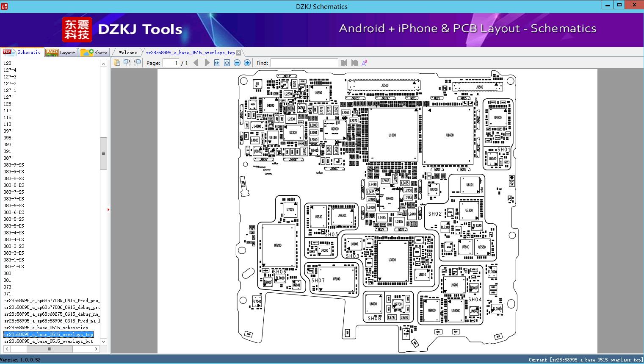Screen dimensions: 644x364
Task: Close the sr28c58995_a_base_0515_overlays_top tab
Action: (238, 53)
